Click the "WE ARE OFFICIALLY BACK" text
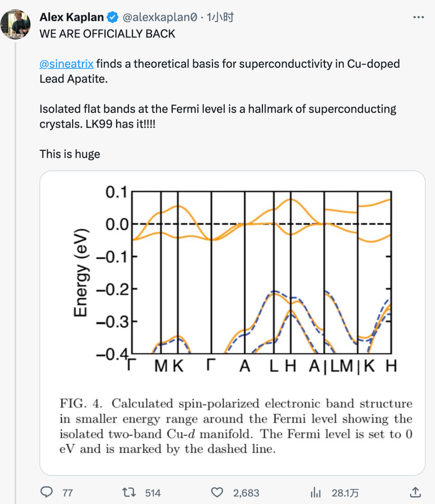This screenshot has width=435, height=504. (108, 34)
